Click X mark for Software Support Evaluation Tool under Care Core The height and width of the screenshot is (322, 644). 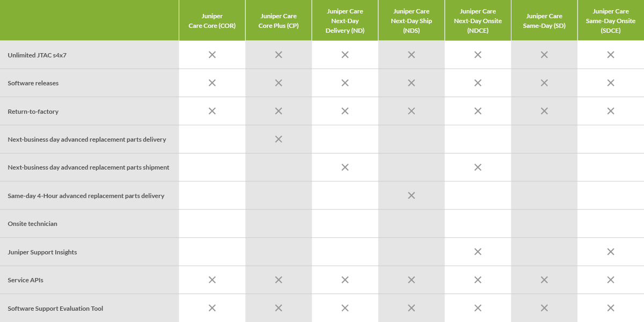[x=212, y=308]
